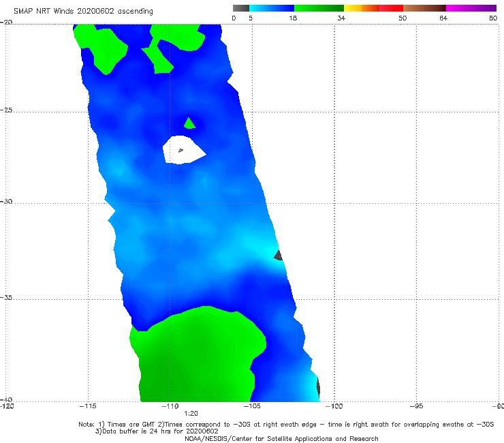The image size is (504, 443).
Task: Click the color bar label '50'
Action: coord(403,18)
